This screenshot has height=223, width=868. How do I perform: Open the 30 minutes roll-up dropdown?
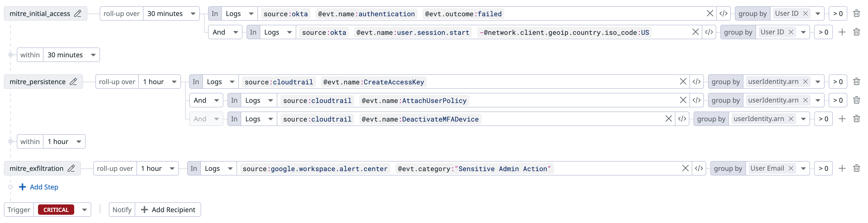coord(172,13)
